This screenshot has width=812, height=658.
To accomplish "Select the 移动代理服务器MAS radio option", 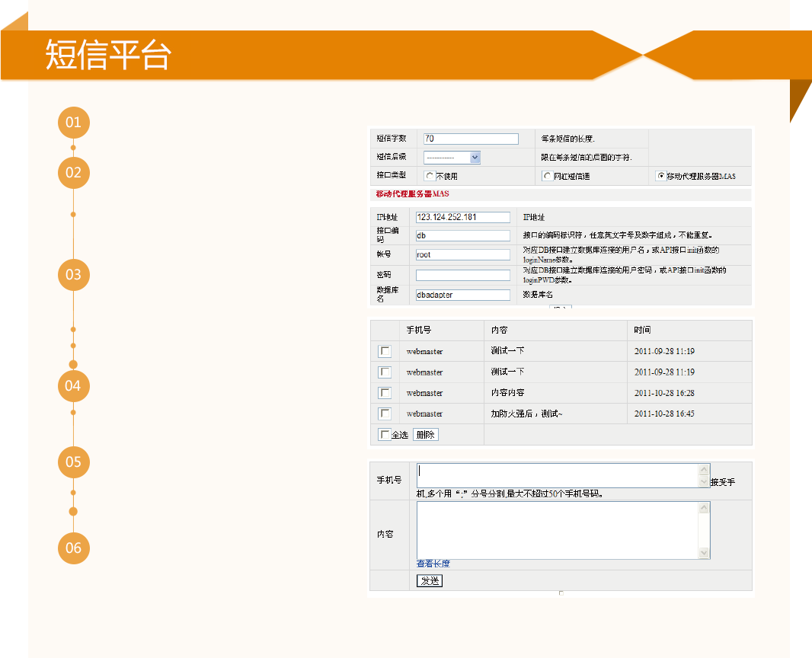I will (x=660, y=176).
